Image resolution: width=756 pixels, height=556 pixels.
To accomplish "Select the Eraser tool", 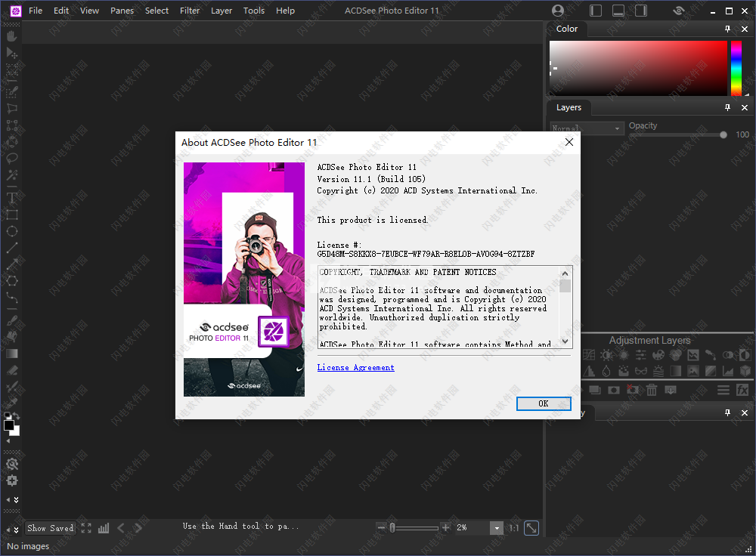I will click(12, 370).
